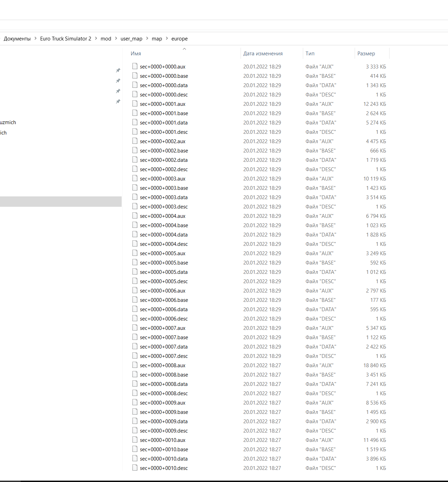Select file sec+0000+0008.base
The image size is (448, 482).
tap(164, 374)
